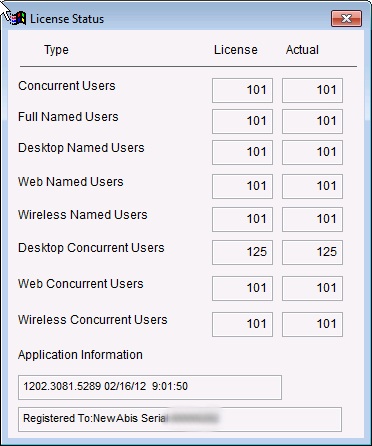Select Web Concurrent Users License field
Screen dimensions: 372x446
pos(242,288)
